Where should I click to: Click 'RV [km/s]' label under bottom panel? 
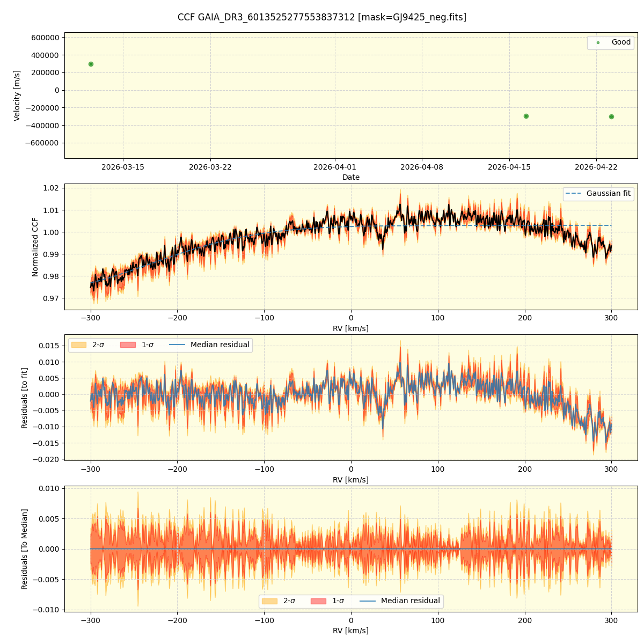351,631
